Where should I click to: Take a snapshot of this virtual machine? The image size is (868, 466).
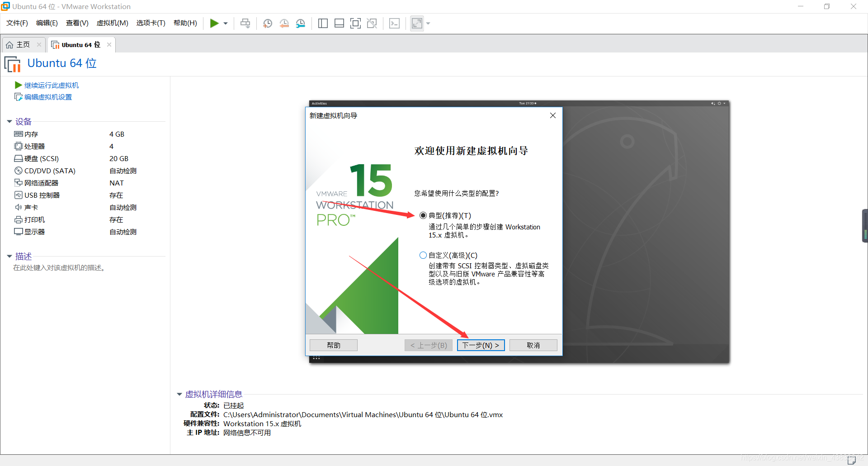pyautogui.click(x=268, y=23)
